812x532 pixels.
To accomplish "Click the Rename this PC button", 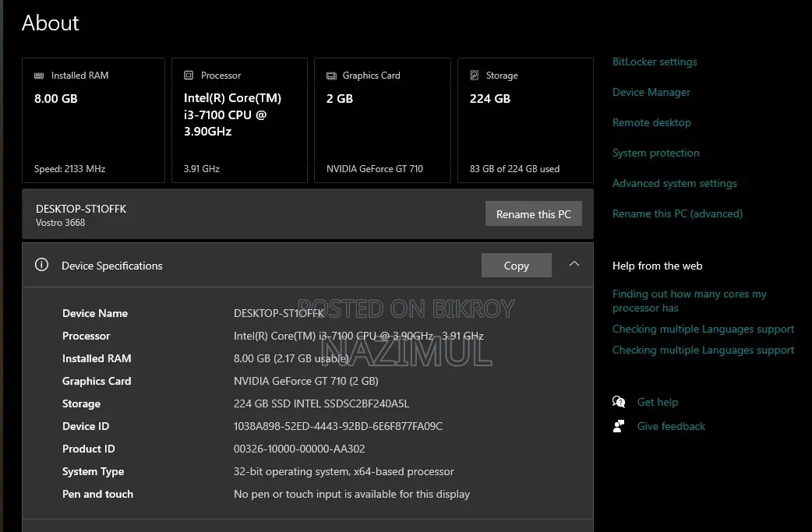I will pos(533,213).
